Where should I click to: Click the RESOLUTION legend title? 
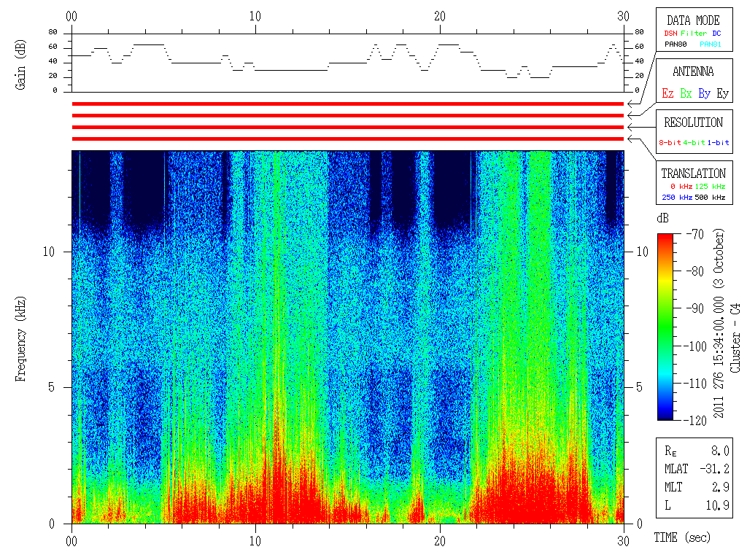click(x=693, y=122)
